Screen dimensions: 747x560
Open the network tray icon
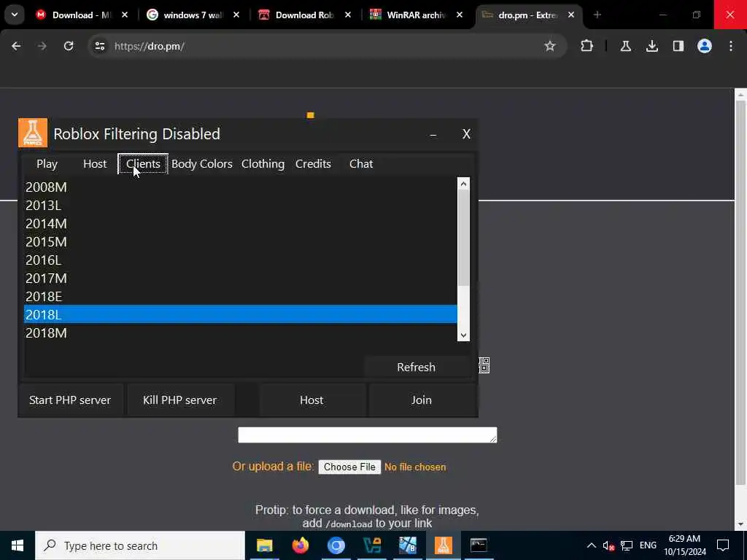627,545
